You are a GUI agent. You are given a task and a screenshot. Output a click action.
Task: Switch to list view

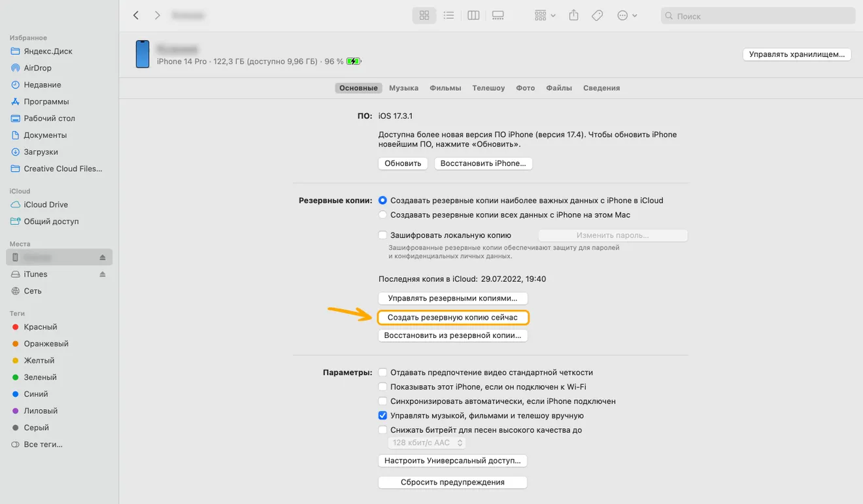pos(448,15)
